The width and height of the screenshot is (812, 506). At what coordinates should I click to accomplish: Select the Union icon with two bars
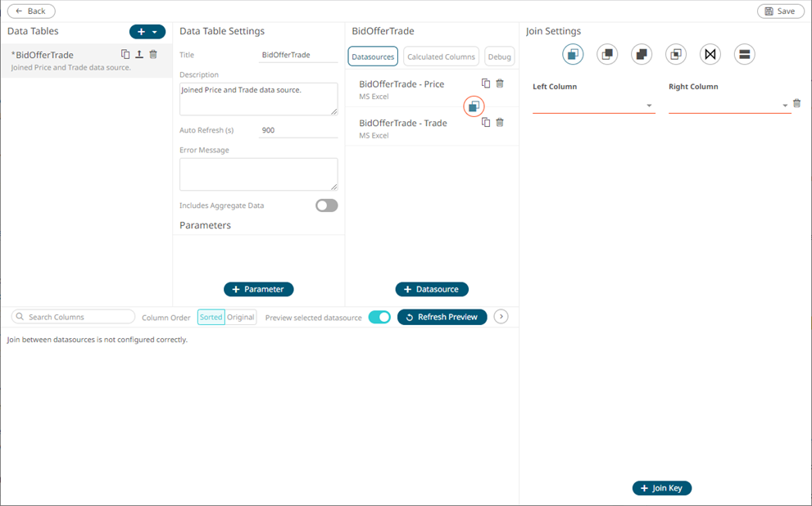(744, 55)
